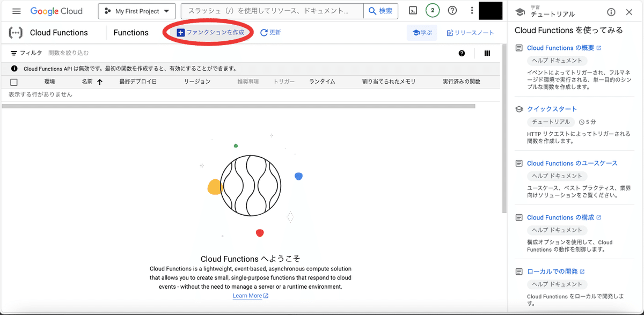Activate Cloud Shell terminal icon
This screenshot has width=644, height=315.
point(413,11)
